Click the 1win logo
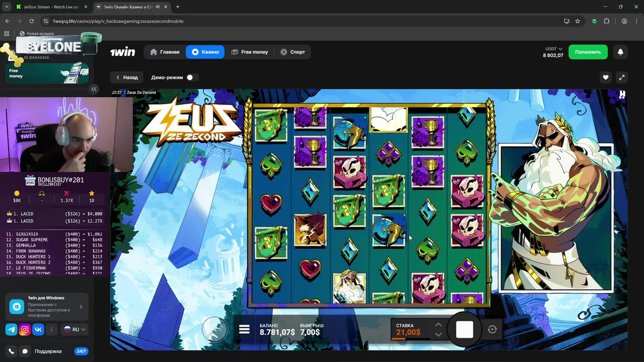644x362 pixels. tap(123, 52)
